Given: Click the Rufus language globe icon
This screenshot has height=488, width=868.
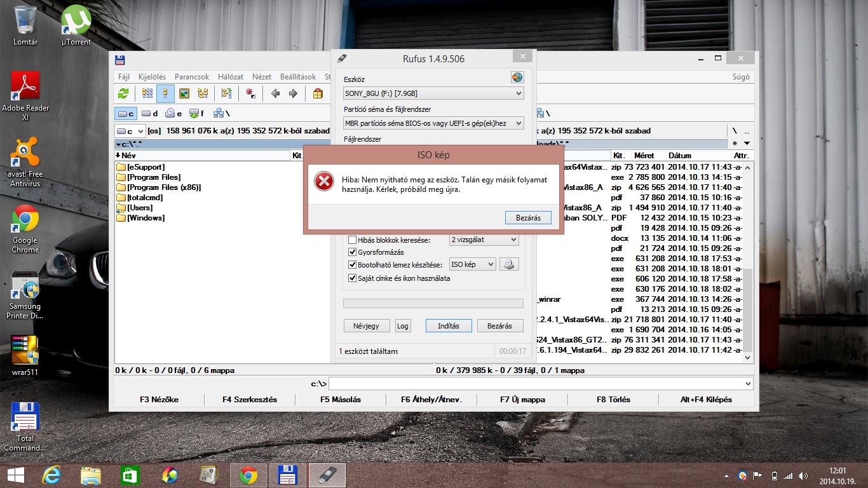Looking at the screenshot, I should tap(517, 78).
